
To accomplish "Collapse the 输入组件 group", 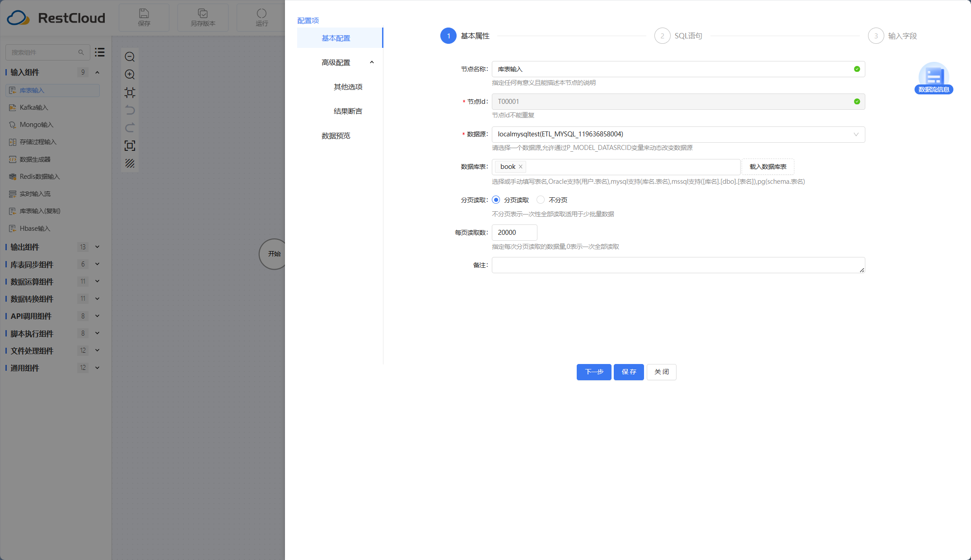I will (97, 72).
